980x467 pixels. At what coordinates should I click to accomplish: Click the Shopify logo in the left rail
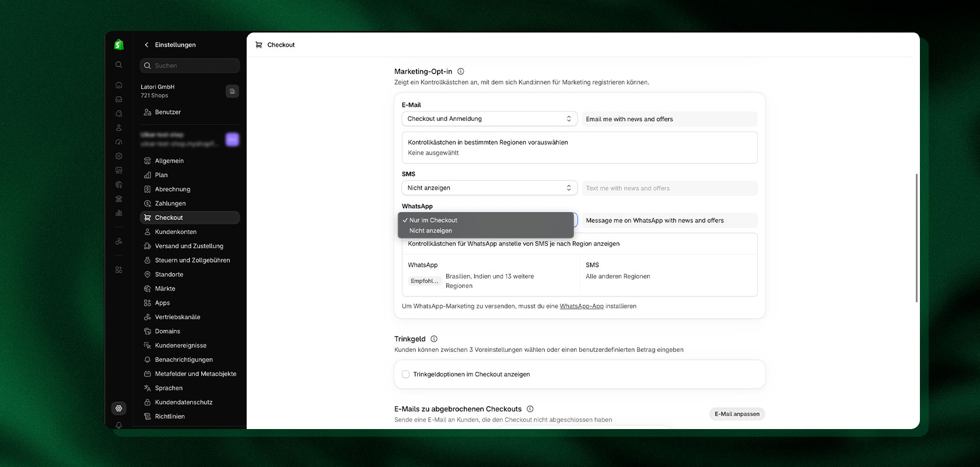[x=118, y=44]
